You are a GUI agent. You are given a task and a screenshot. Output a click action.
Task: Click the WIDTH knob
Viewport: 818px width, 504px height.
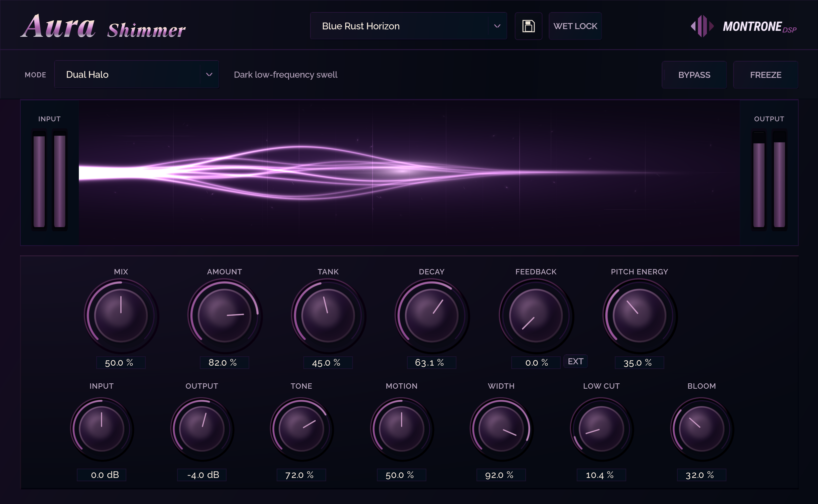point(501,429)
